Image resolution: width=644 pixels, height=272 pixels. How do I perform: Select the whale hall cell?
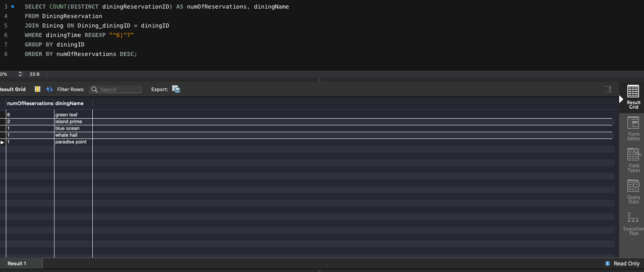tap(73, 135)
